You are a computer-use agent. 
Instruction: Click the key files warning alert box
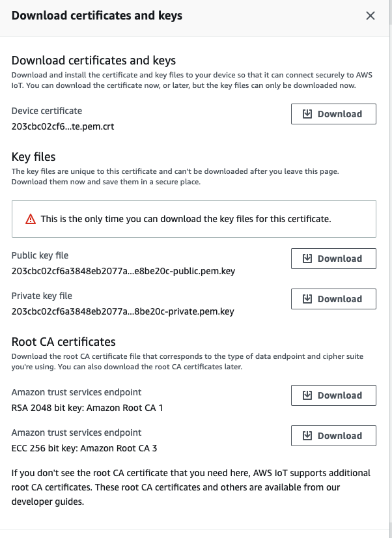point(194,219)
